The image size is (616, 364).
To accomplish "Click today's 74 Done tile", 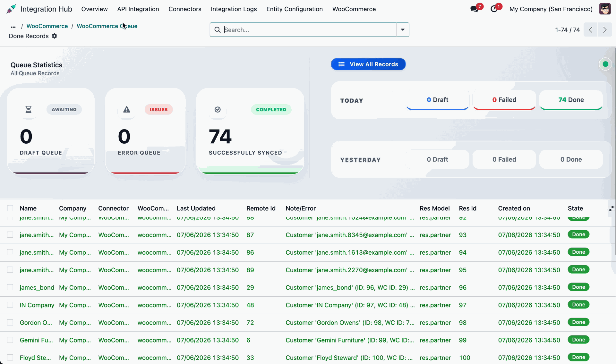I will [x=571, y=100].
